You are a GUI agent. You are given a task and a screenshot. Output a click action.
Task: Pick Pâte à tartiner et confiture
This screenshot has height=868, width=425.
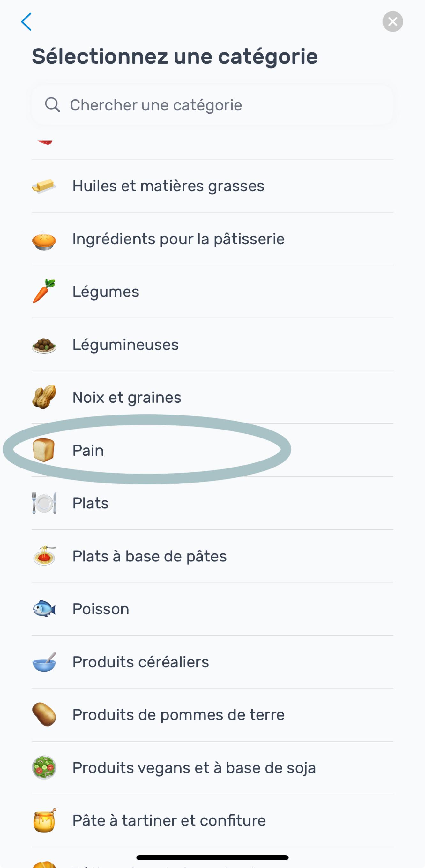pyautogui.click(x=169, y=820)
